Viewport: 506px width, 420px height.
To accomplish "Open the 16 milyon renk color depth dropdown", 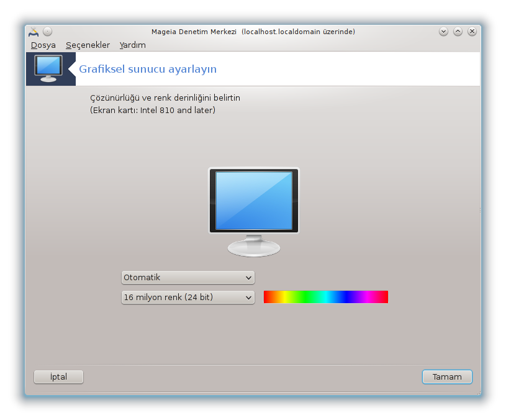I will coord(188,298).
